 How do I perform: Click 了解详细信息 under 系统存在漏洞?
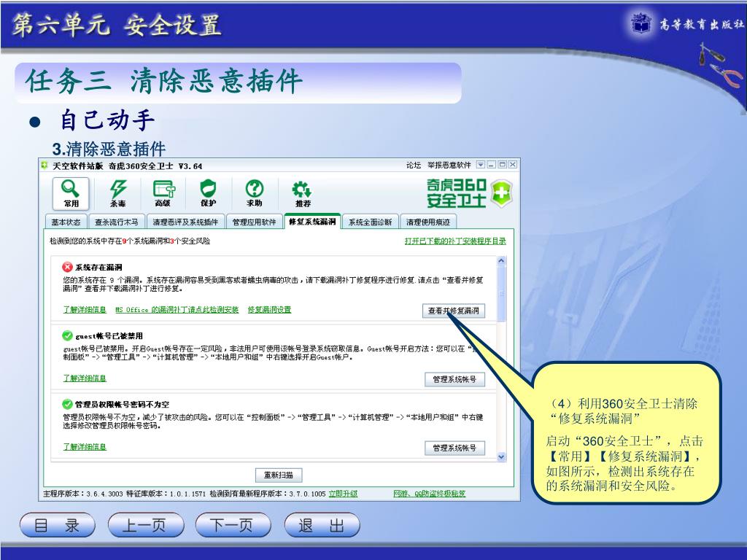[x=85, y=309]
